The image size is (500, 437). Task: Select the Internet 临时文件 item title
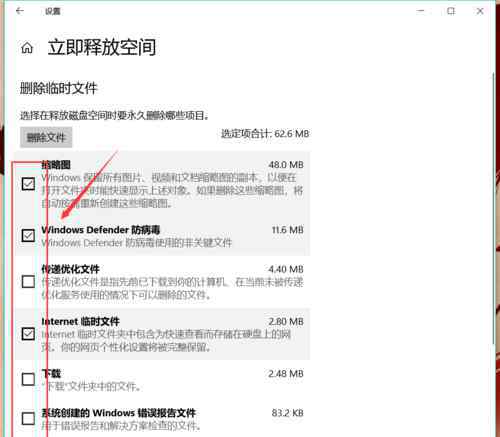click(x=80, y=322)
